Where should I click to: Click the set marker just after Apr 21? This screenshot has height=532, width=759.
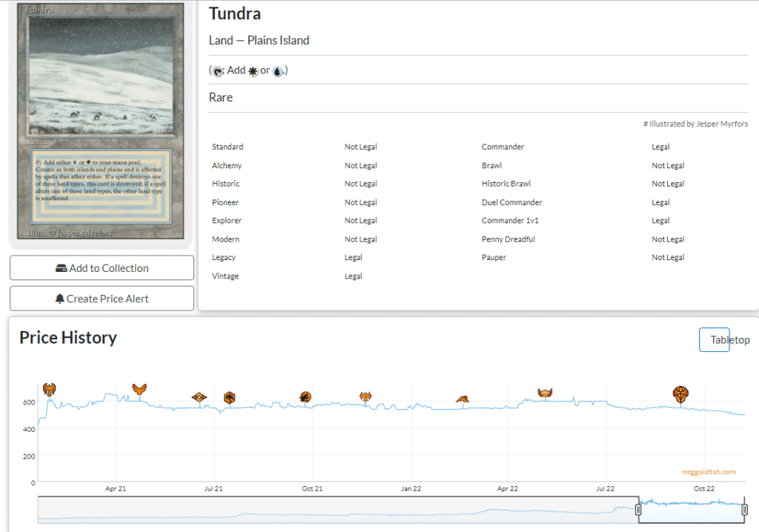coord(139,389)
